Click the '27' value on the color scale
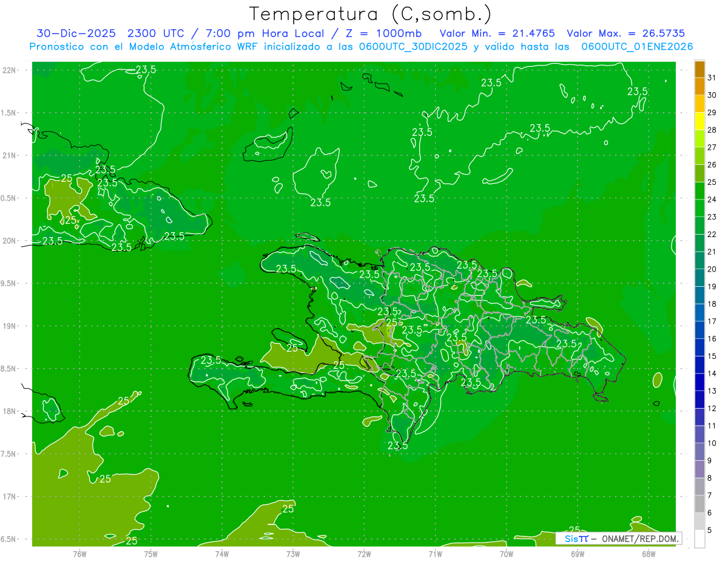This screenshot has height=562, width=728. (712, 147)
